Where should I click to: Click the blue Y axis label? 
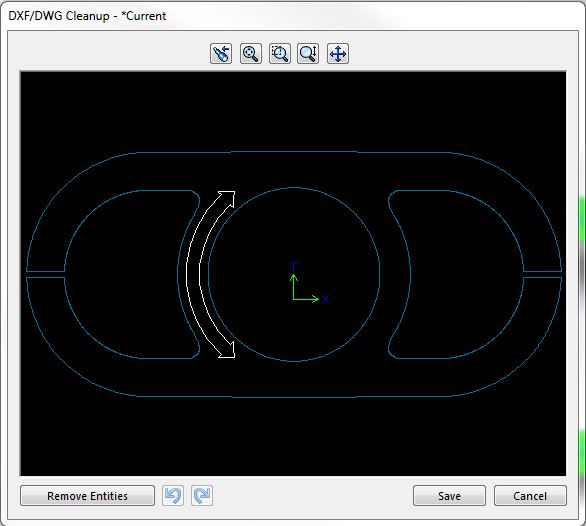pos(293,266)
